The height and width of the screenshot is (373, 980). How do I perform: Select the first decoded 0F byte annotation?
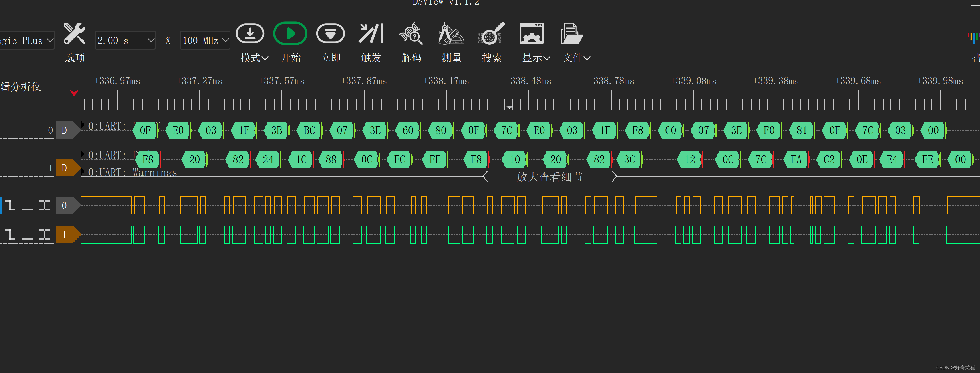point(145,130)
